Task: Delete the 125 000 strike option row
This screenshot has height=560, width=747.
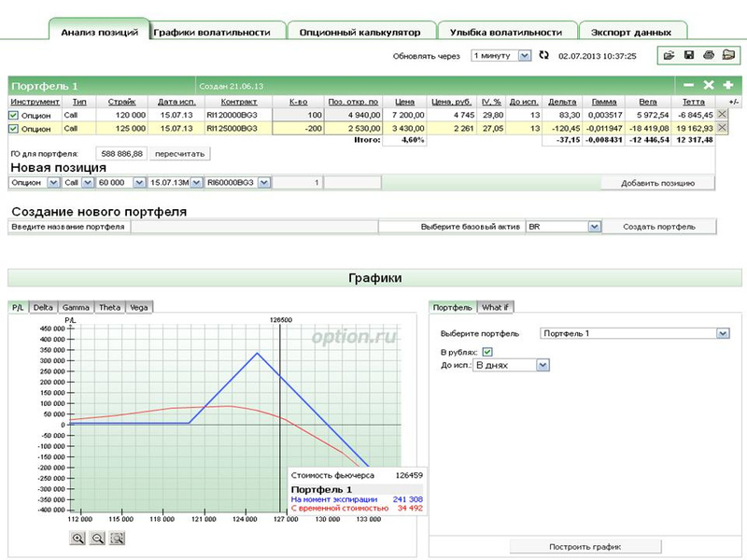Action: point(721,128)
